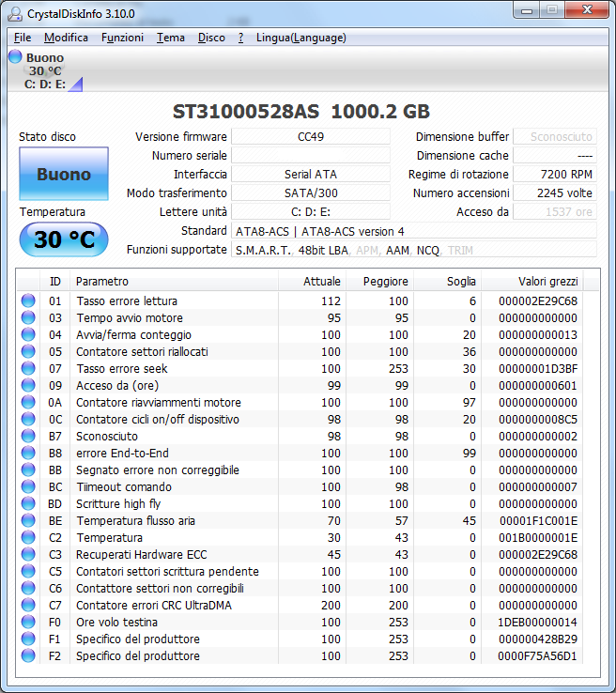The image size is (616, 693).
Task: Click status orb for 04 Avvia/ferma conteggio
Action: coord(28,334)
